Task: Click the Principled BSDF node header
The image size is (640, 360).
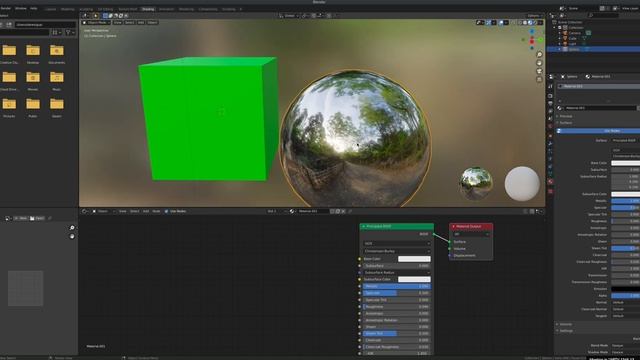Action: 397,227
